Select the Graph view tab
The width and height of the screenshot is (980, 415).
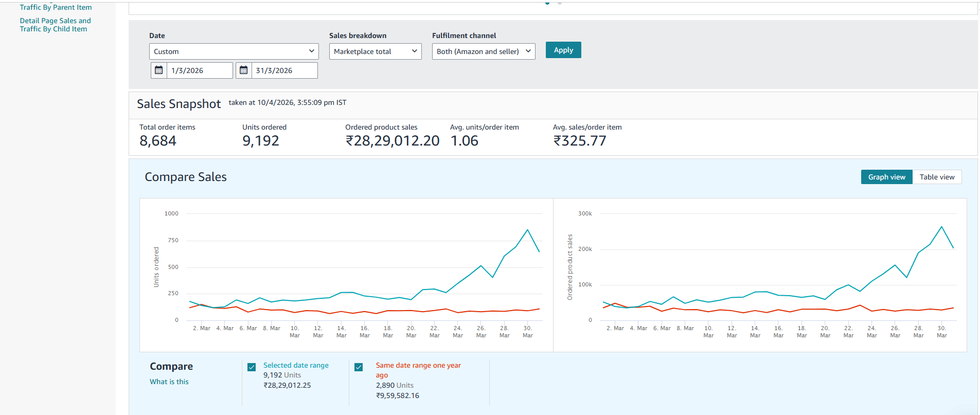tap(886, 177)
